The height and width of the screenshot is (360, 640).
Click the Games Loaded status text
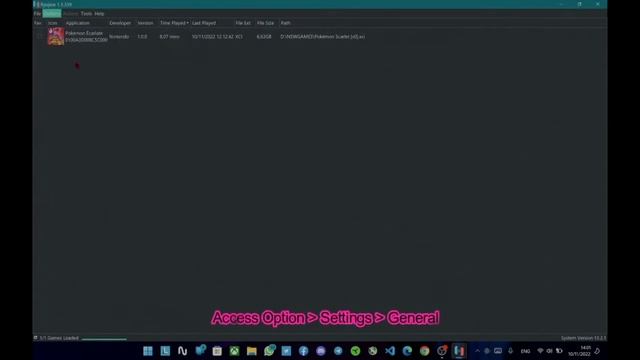pos(59,338)
